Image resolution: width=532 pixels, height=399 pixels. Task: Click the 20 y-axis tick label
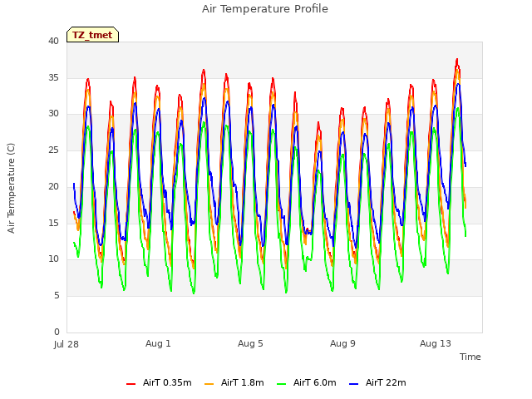pyautogui.click(x=53, y=186)
